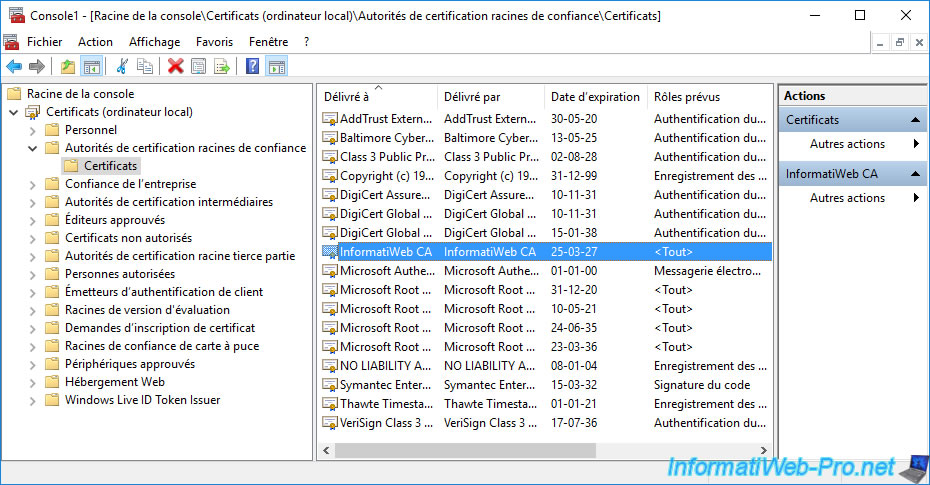The height and width of the screenshot is (485, 930).
Task: Select Racines de confiance de carte à puce
Action: [162, 346]
